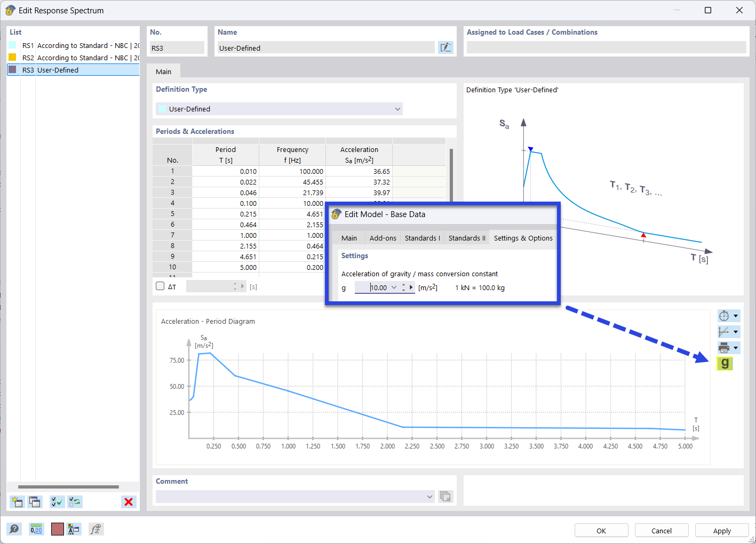Increase gravity value with the stepper arrow

coord(403,283)
